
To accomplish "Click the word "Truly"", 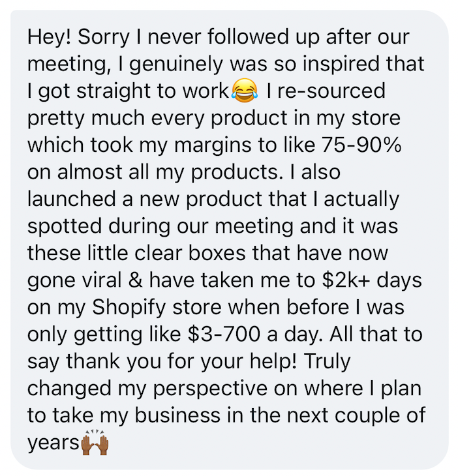I will click(x=327, y=362).
